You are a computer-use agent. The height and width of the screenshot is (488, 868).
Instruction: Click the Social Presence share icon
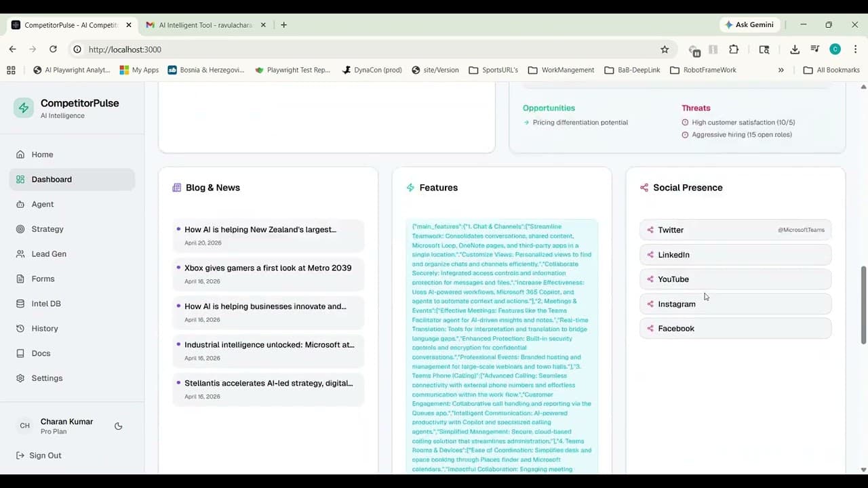pyautogui.click(x=644, y=188)
